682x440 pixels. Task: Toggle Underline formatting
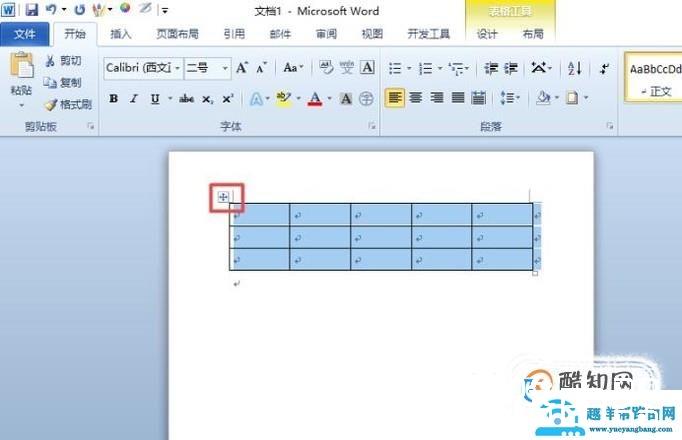click(x=155, y=99)
